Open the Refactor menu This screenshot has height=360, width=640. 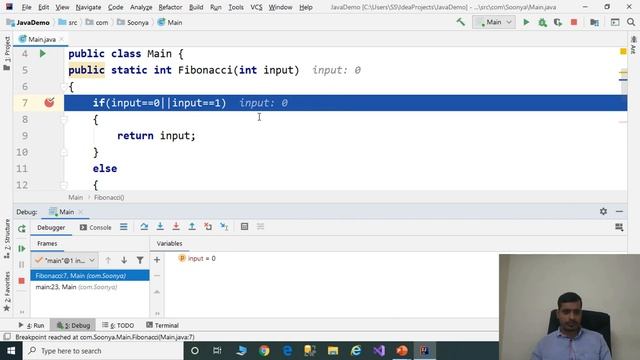coord(170,7)
